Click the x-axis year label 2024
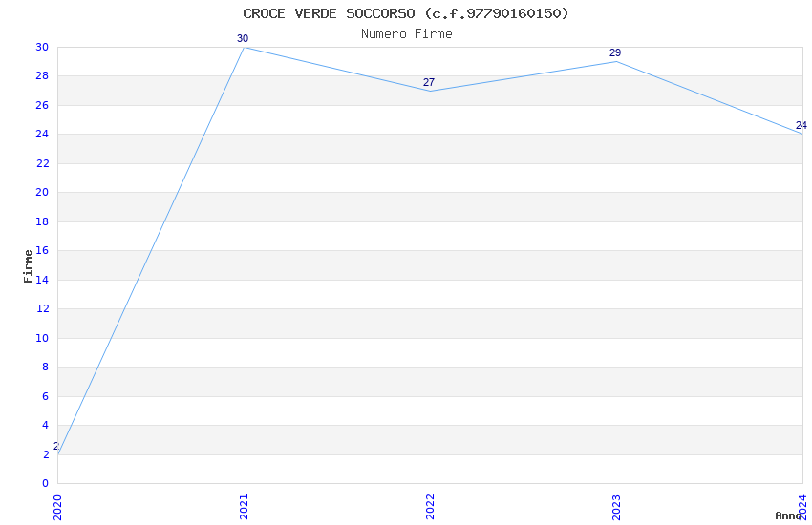 tap(802, 507)
